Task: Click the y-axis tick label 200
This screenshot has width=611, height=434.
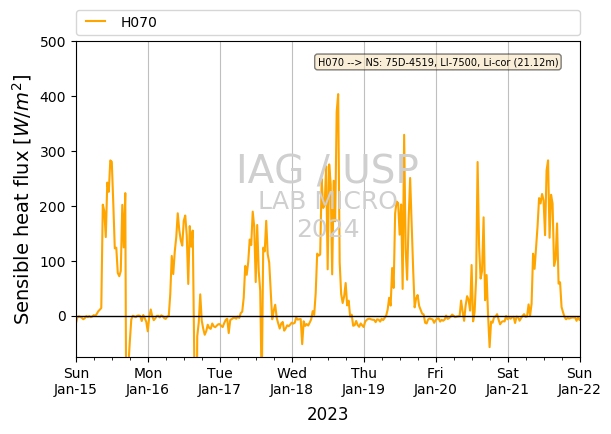Action: pos(53,207)
